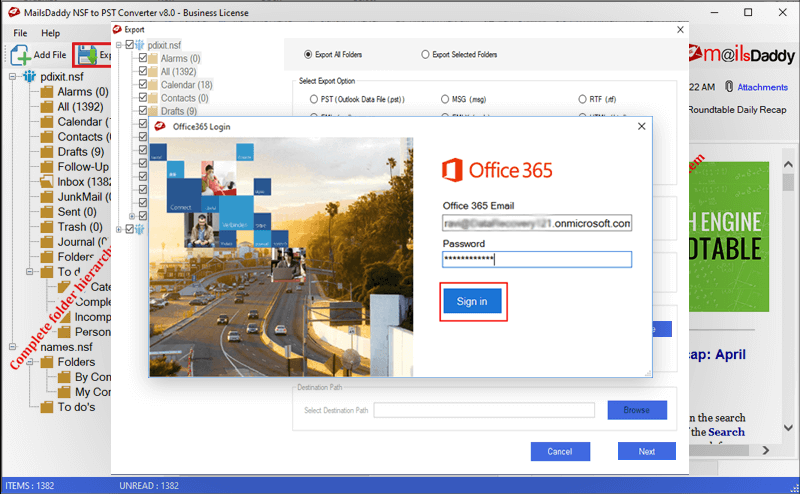
Task: Open Sent (0) folder in main tree
Action: click(77, 212)
